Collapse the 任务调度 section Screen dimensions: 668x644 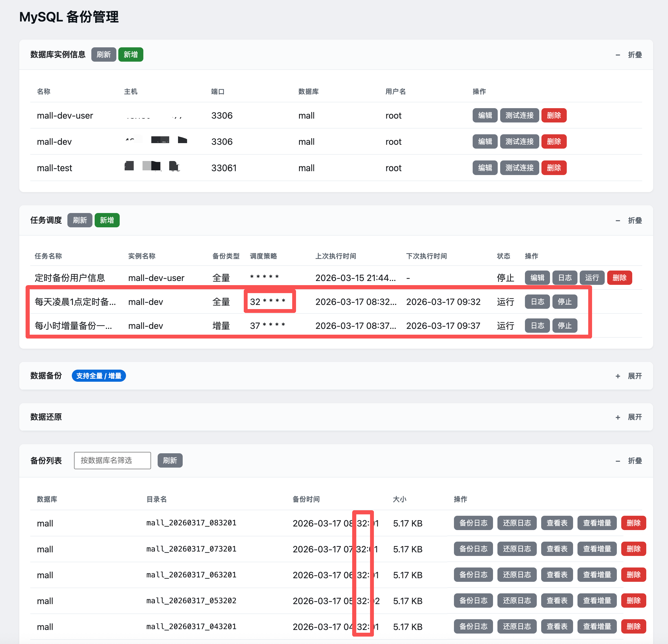[x=629, y=220]
